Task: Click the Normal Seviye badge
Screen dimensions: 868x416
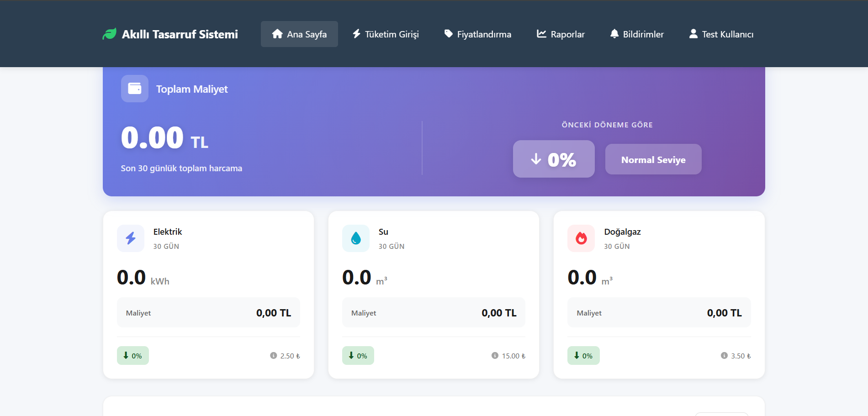Action: pos(653,159)
